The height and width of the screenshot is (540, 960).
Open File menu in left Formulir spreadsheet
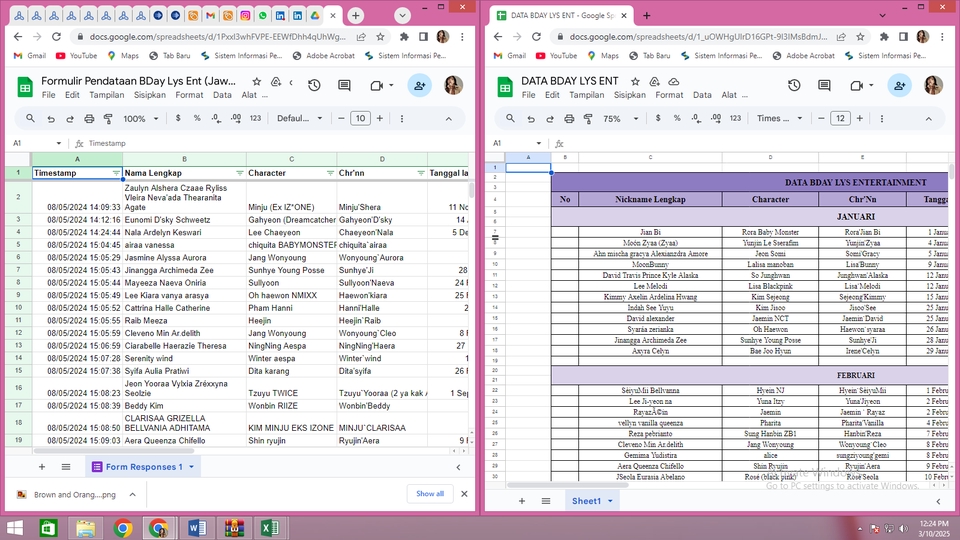(x=48, y=95)
